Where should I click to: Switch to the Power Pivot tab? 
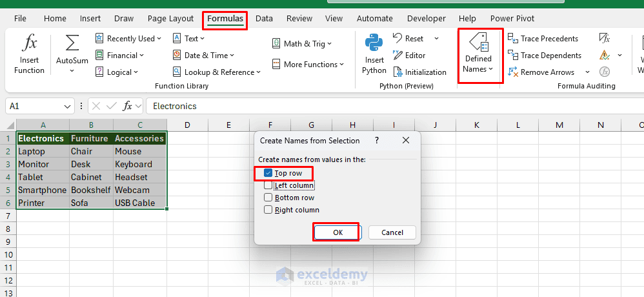[512, 19]
